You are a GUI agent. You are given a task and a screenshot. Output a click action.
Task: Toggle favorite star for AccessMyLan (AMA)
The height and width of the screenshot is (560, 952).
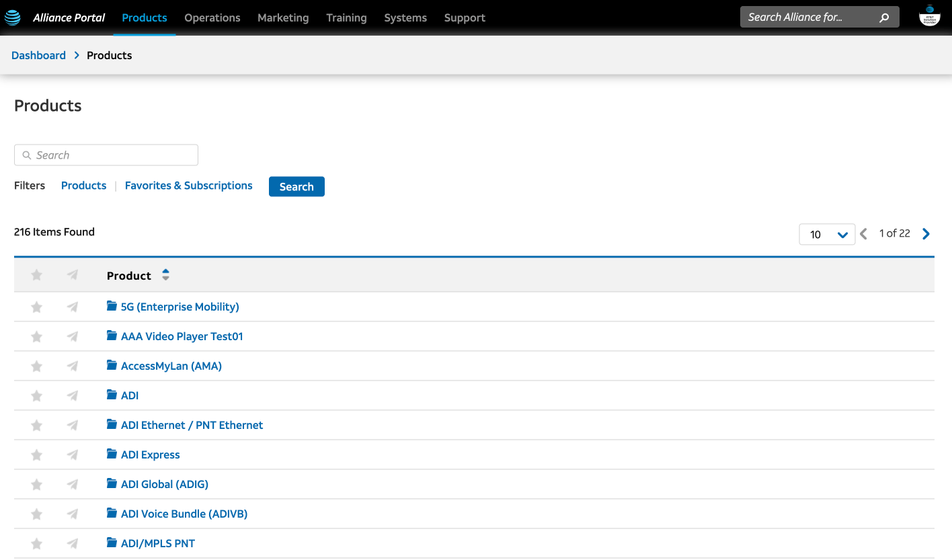(x=36, y=366)
